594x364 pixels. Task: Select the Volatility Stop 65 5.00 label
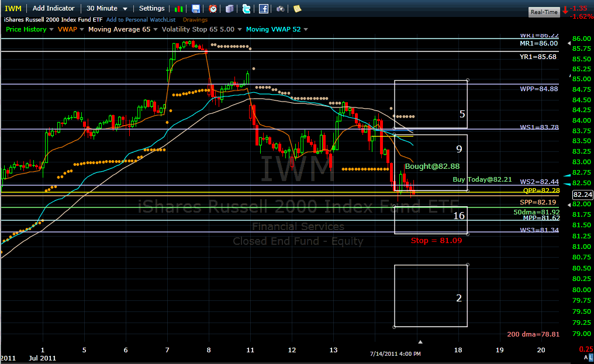(198, 29)
